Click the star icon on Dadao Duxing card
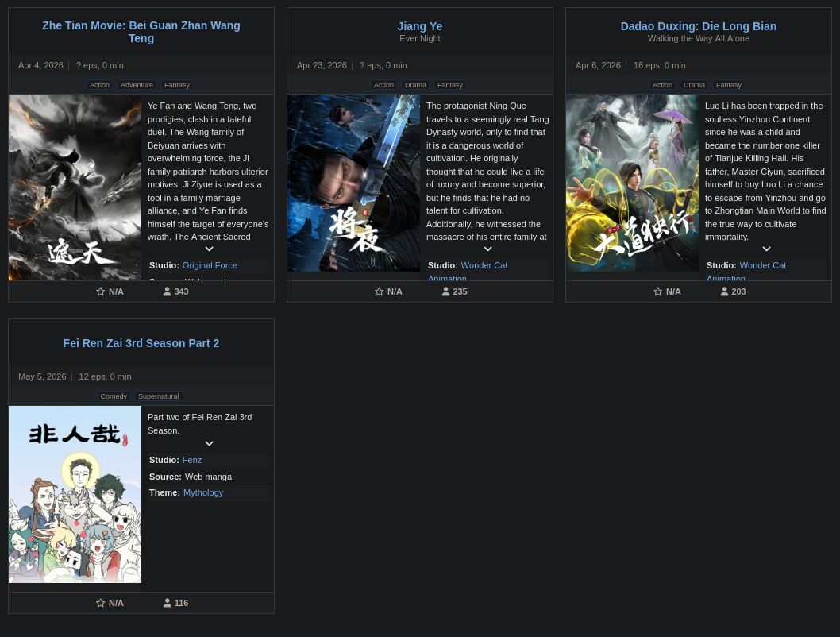 pyautogui.click(x=658, y=292)
